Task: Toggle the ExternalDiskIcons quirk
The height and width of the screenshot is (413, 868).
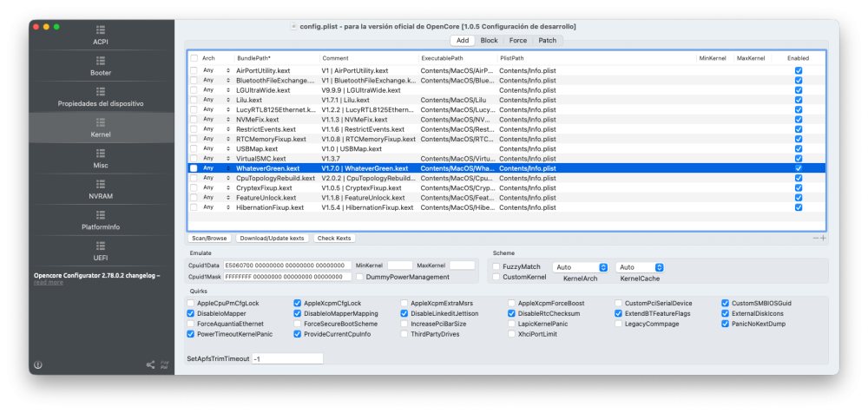Action: pyautogui.click(x=725, y=313)
